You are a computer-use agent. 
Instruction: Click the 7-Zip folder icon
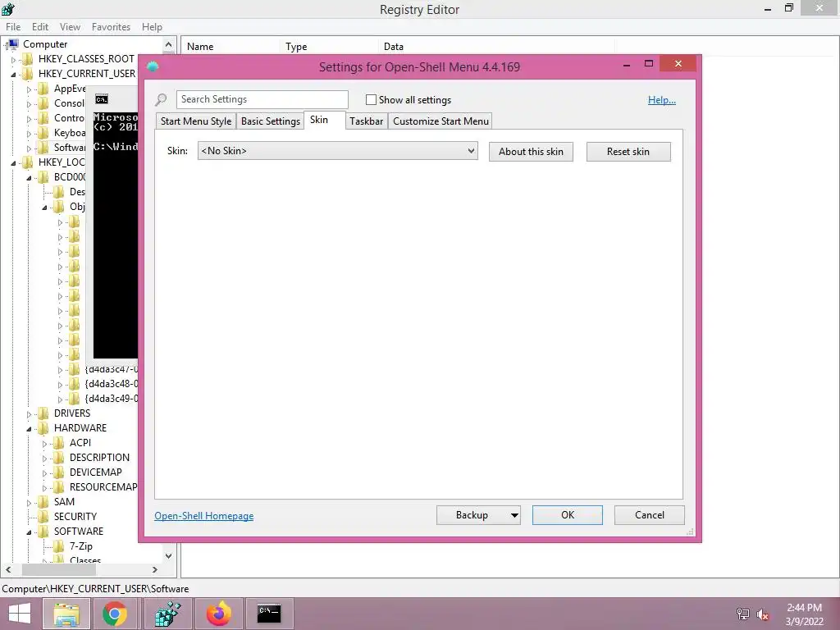[x=59, y=546]
